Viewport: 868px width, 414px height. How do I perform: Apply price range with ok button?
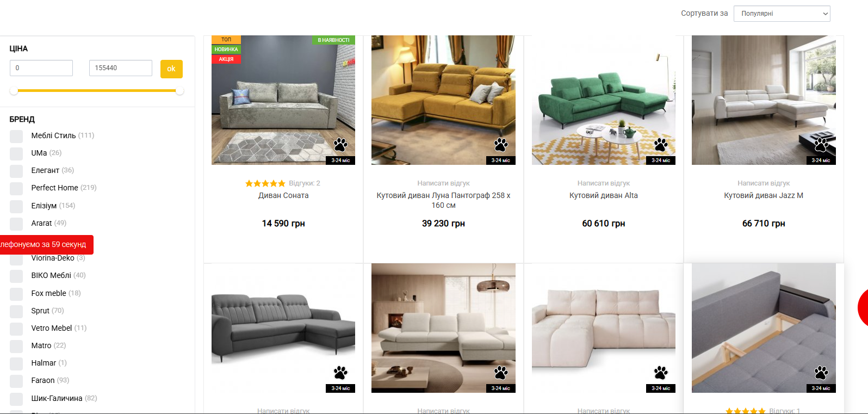click(x=171, y=69)
